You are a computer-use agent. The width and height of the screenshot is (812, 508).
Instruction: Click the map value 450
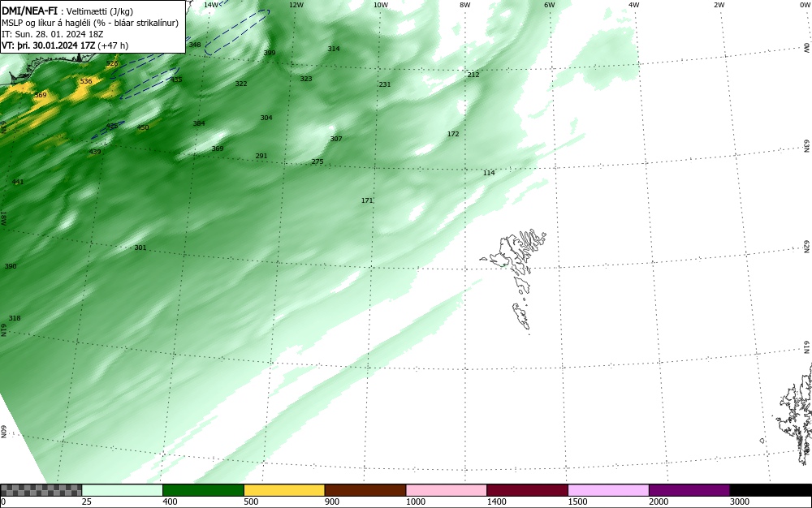click(143, 127)
